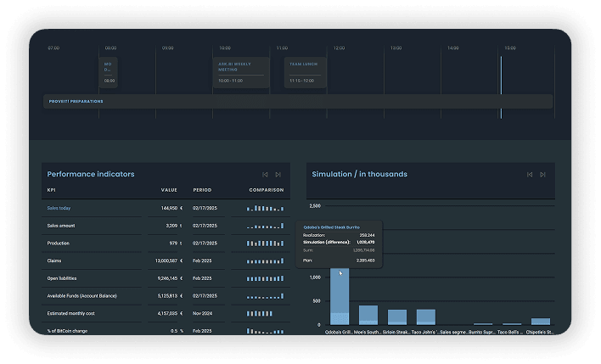601x364 pixels.
Task: Open the Sales today KPI link
Action: [x=59, y=208]
